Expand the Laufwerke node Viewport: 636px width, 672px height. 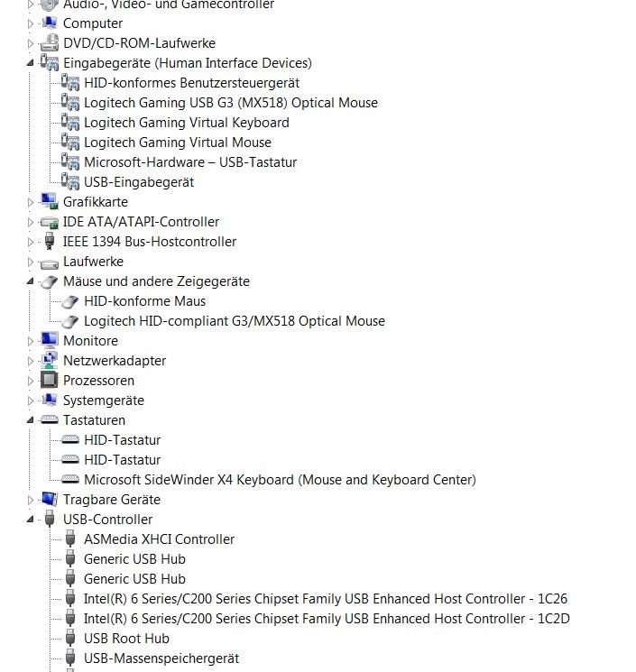point(30,262)
